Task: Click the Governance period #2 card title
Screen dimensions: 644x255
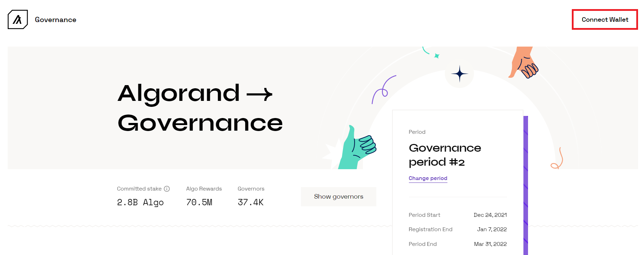Action: pos(445,155)
